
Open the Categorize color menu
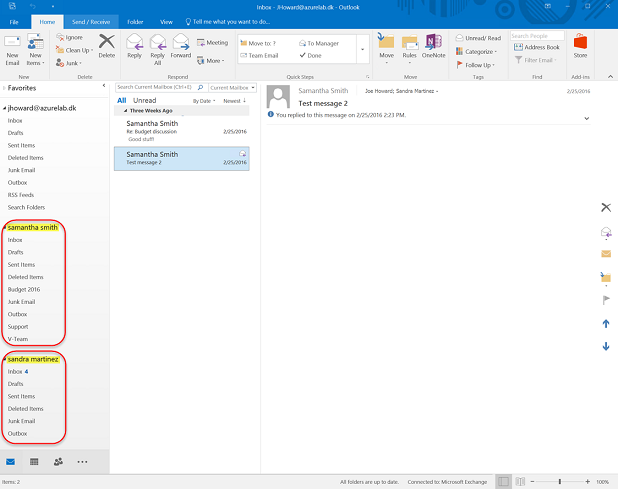click(x=476, y=52)
